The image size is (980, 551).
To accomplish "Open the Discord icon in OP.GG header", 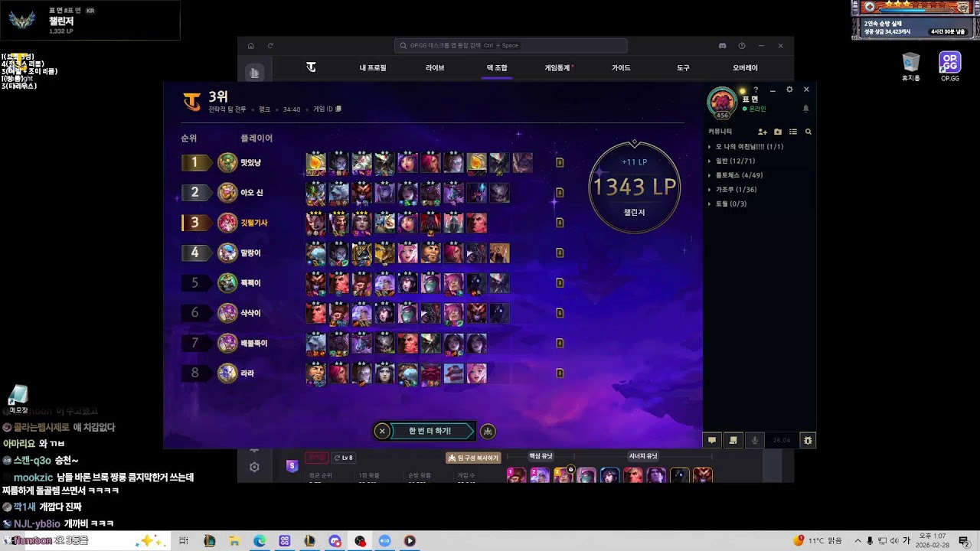I will (x=722, y=46).
